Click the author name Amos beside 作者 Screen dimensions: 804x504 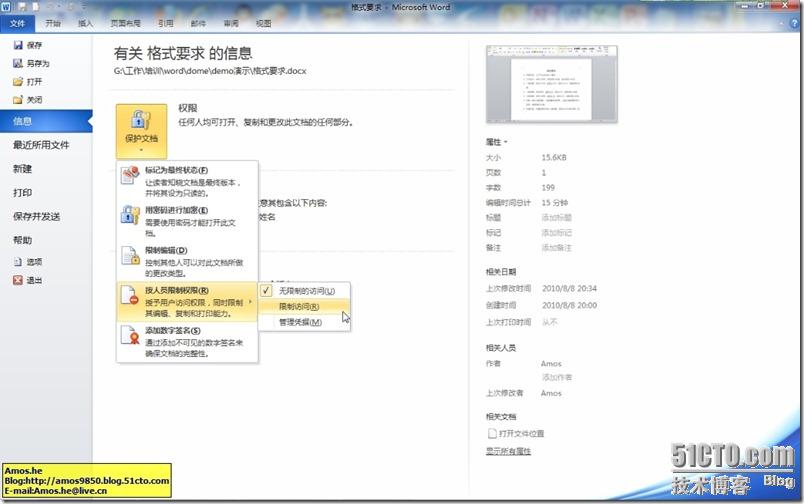pos(551,364)
